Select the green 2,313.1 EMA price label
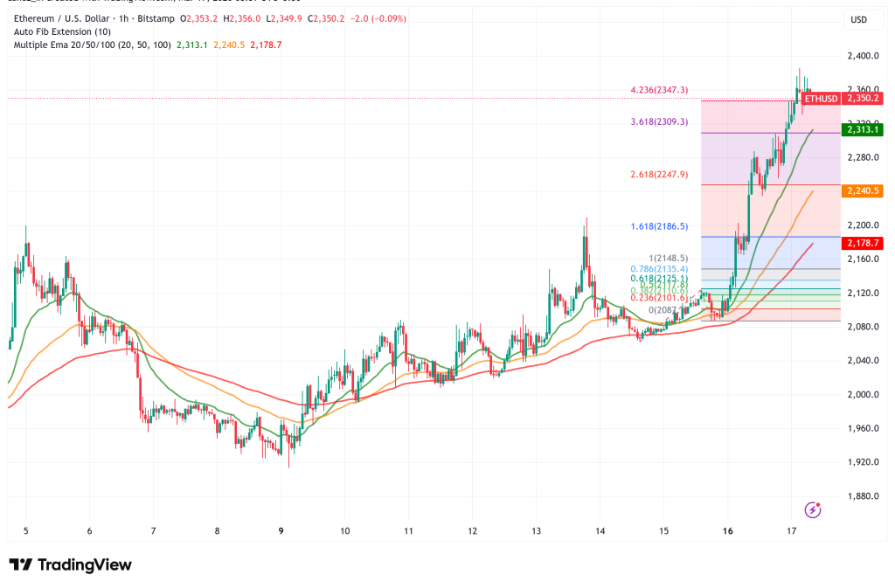Screen dimensions: 895x588 [863, 129]
